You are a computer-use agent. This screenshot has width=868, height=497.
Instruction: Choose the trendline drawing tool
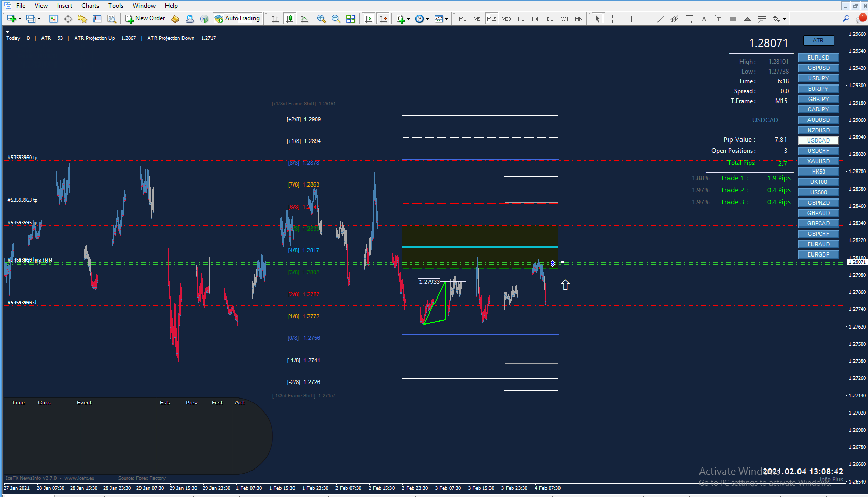(x=660, y=19)
